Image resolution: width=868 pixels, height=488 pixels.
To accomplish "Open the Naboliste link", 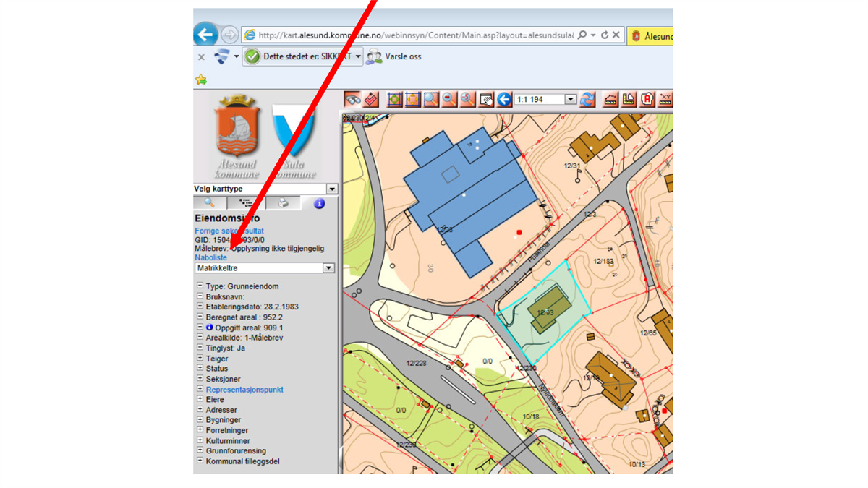I will (x=210, y=257).
